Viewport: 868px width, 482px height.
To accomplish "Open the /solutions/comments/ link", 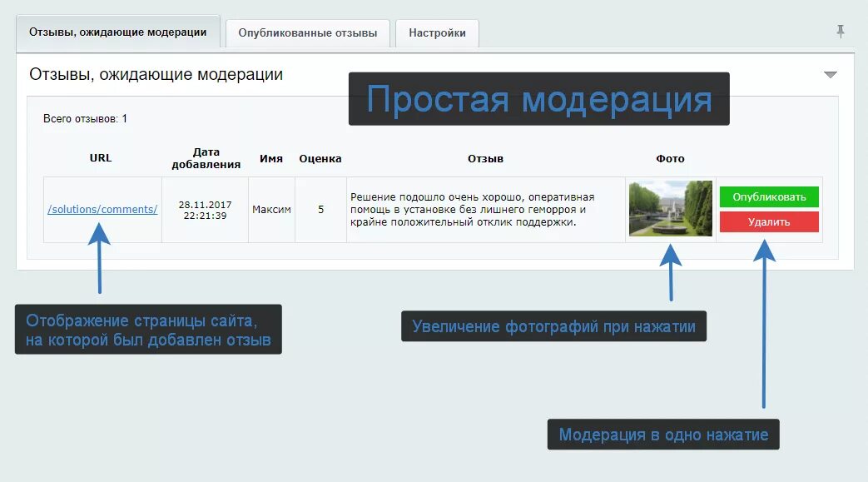I will coord(102,209).
